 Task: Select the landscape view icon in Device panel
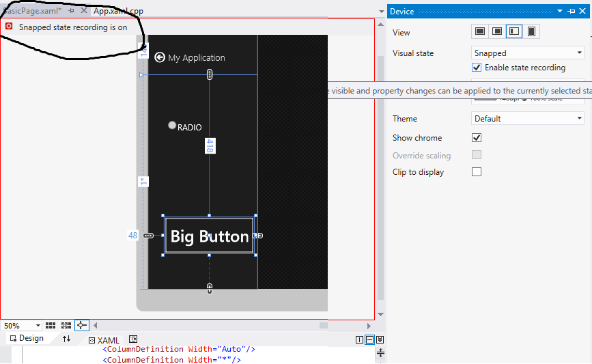tap(481, 31)
